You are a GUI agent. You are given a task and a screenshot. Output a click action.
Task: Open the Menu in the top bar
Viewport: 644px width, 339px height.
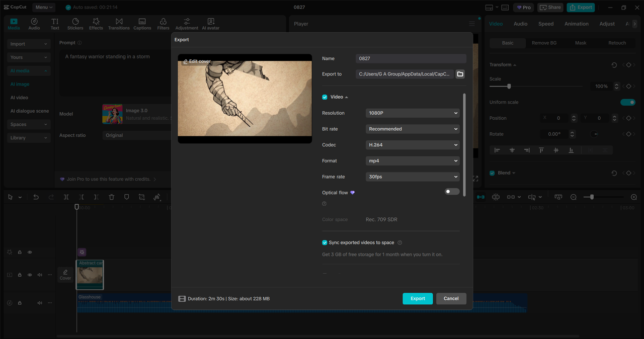pos(43,7)
